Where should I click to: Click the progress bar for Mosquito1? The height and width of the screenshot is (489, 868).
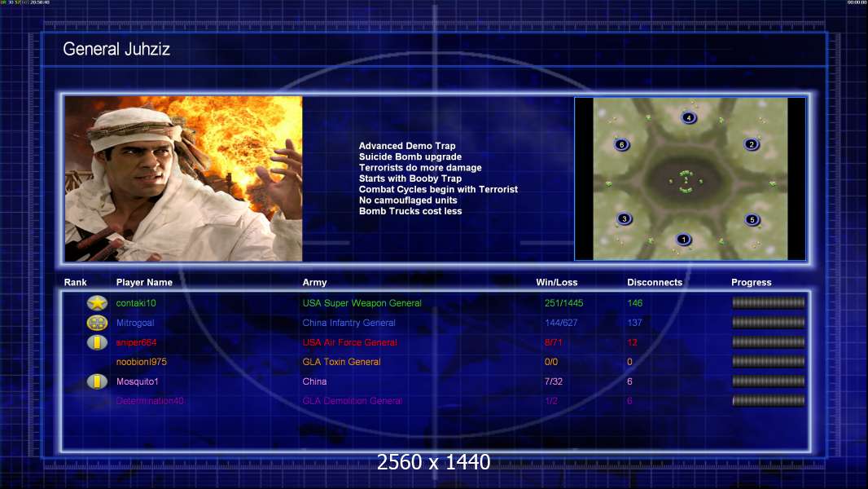[x=769, y=381]
